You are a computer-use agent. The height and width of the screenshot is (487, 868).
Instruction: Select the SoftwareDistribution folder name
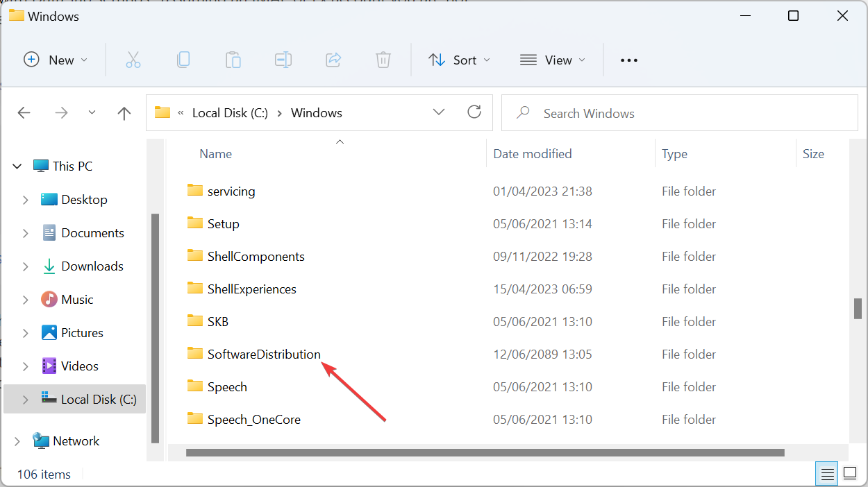(x=264, y=354)
